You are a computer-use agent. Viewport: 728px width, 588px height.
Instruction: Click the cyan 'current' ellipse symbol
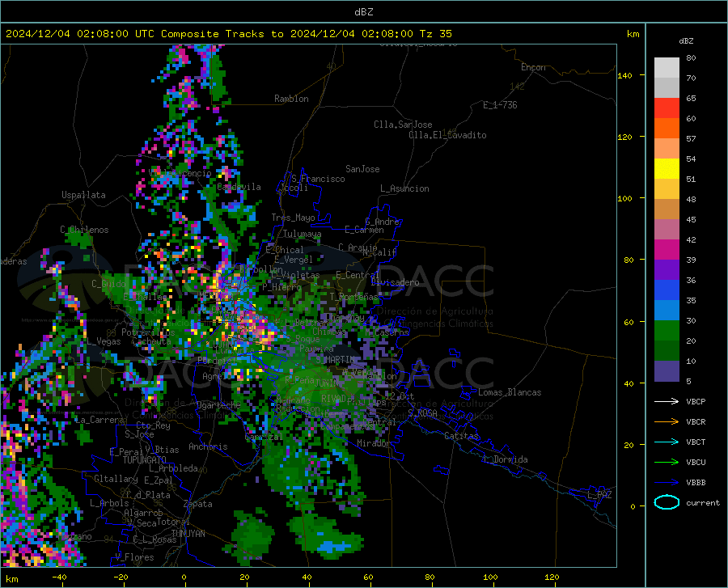667,502
